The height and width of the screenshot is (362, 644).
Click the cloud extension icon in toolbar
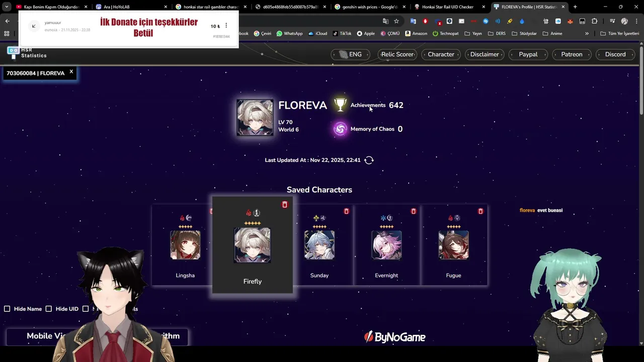[x=558, y=21]
